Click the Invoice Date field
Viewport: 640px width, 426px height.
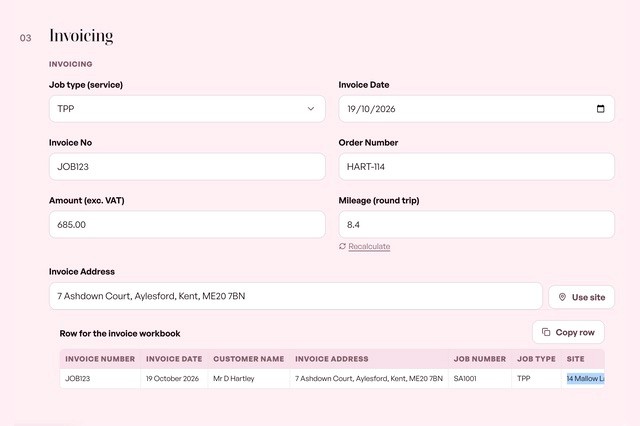point(476,109)
